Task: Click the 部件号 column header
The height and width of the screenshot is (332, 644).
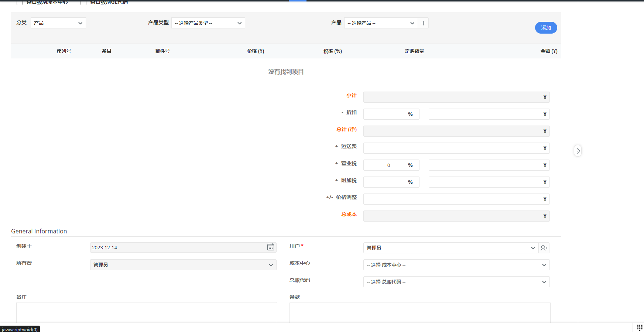Action: pyautogui.click(x=162, y=51)
